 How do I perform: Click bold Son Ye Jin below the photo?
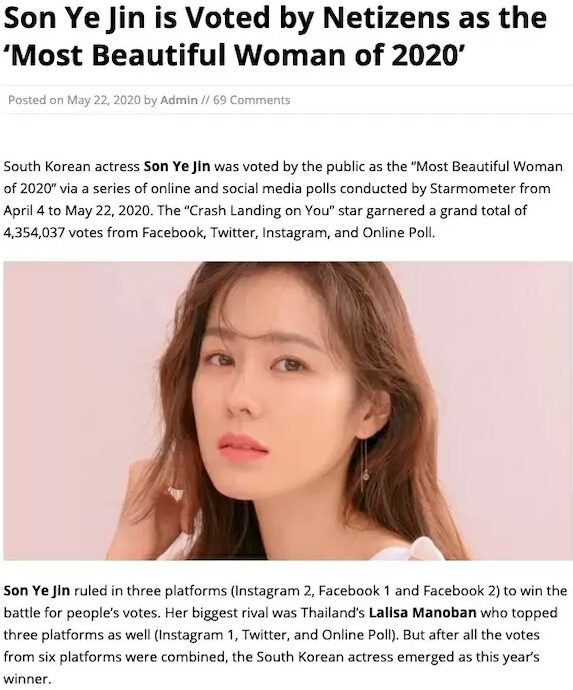37,591
